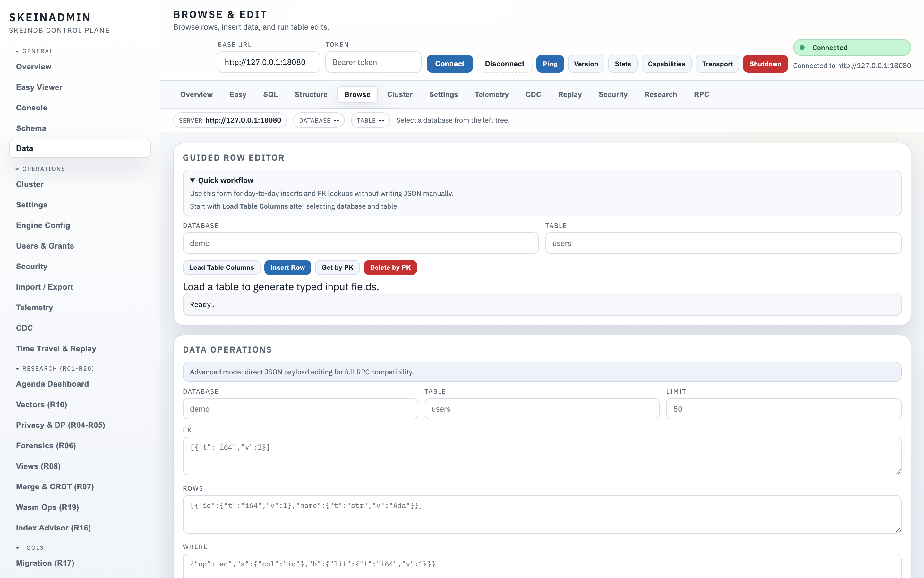Click the Disconnect button

point(504,64)
